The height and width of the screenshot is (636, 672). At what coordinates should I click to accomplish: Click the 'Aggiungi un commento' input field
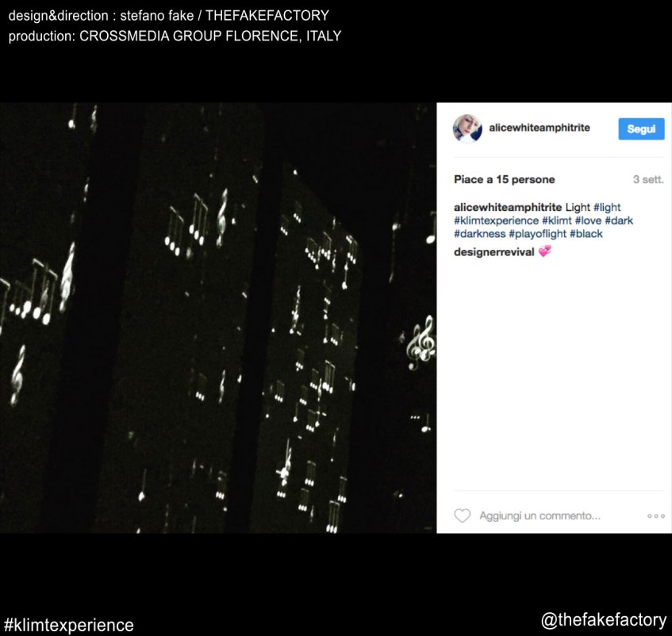click(x=540, y=515)
